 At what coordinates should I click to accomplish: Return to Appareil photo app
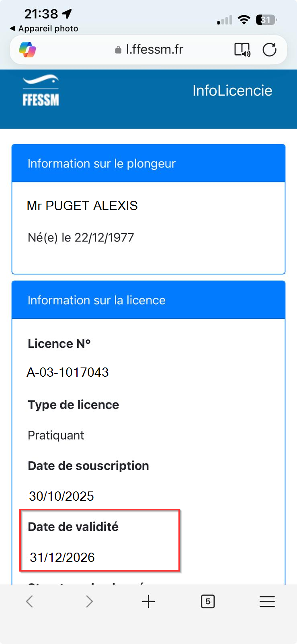(41, 29)
